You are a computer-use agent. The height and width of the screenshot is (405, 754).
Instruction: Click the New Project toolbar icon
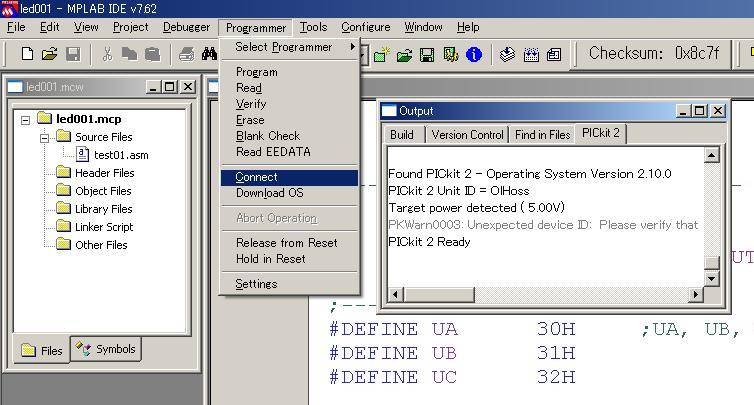pyautogui.click(x=381, y=54)
